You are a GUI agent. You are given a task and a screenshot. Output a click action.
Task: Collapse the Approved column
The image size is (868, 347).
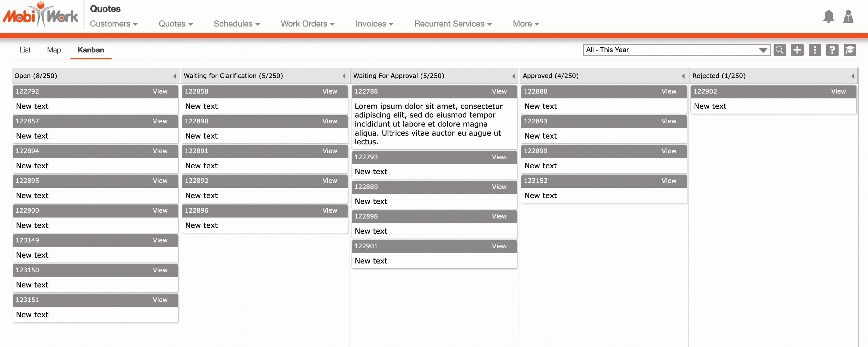point(683,76)
